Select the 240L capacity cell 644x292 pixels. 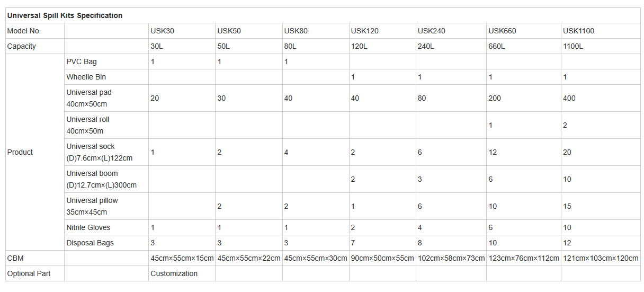(426, 46)
